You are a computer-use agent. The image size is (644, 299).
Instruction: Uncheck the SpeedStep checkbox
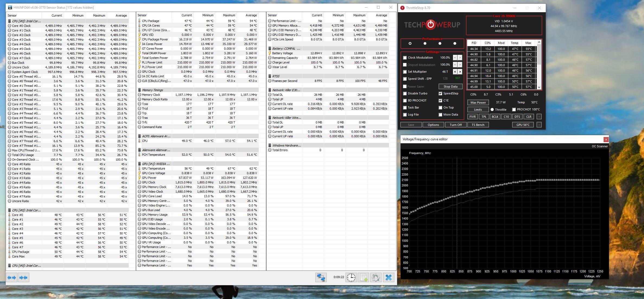pos(440,93)
